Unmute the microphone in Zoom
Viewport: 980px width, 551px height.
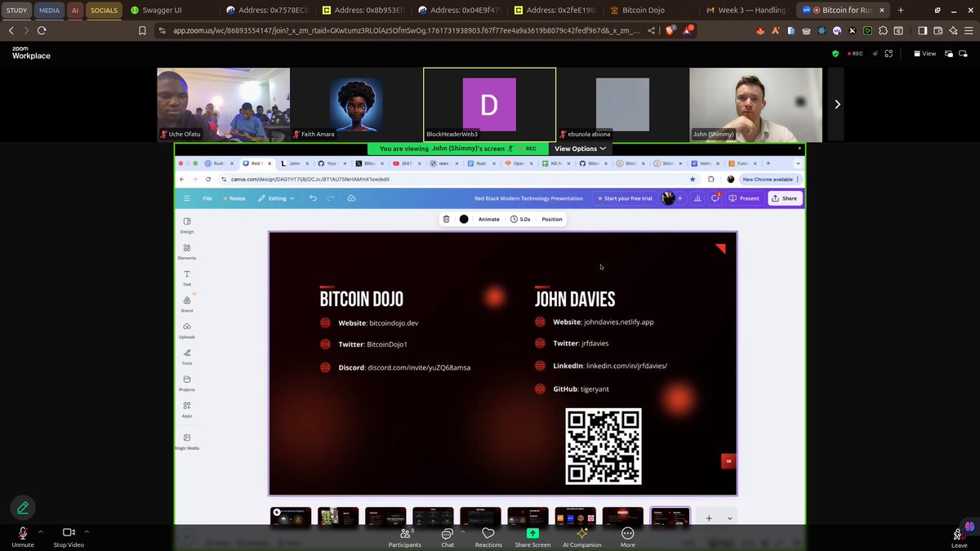coord(23,536)
